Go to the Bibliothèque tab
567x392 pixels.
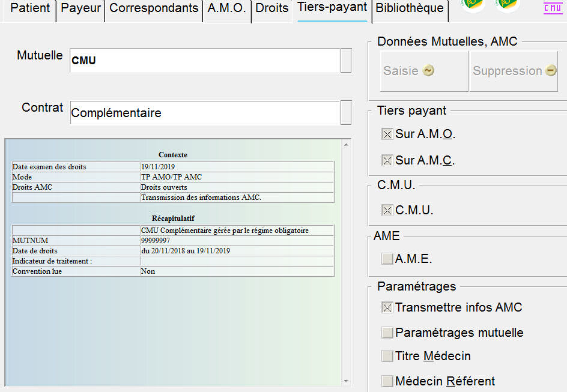409,9
